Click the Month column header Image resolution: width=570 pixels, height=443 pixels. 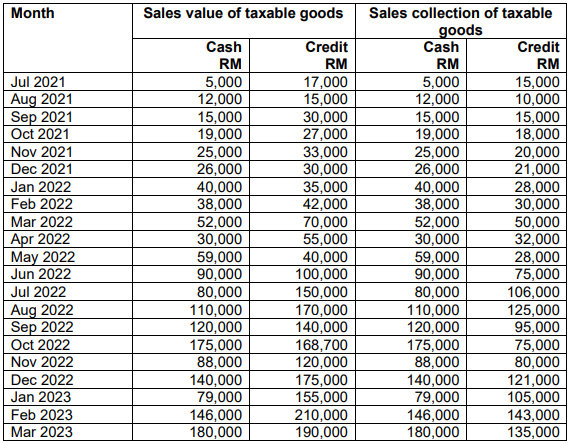33,13
